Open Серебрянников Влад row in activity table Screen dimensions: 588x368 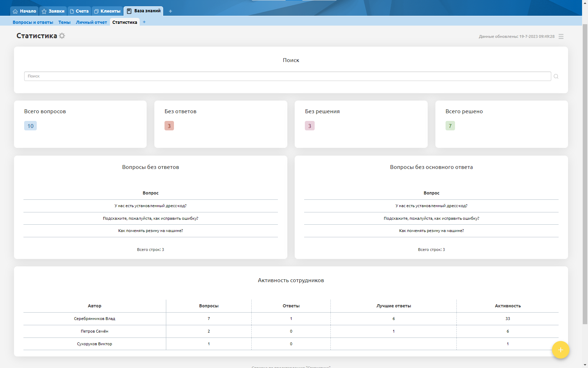click(94, 319)
